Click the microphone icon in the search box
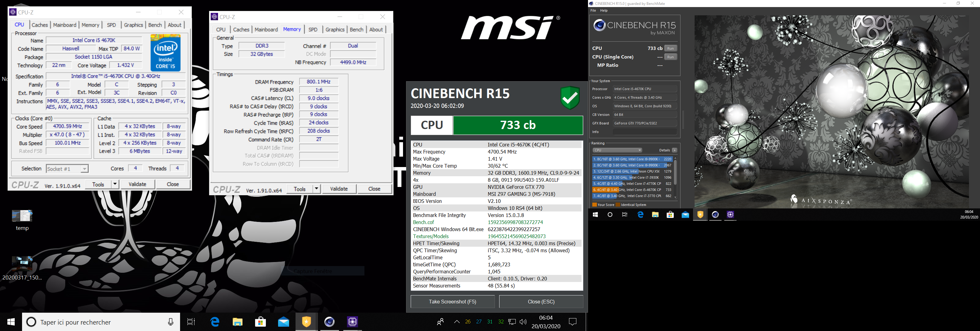This screenshot has width=980, height=331. pyautogui.click(x=171, y=322)
